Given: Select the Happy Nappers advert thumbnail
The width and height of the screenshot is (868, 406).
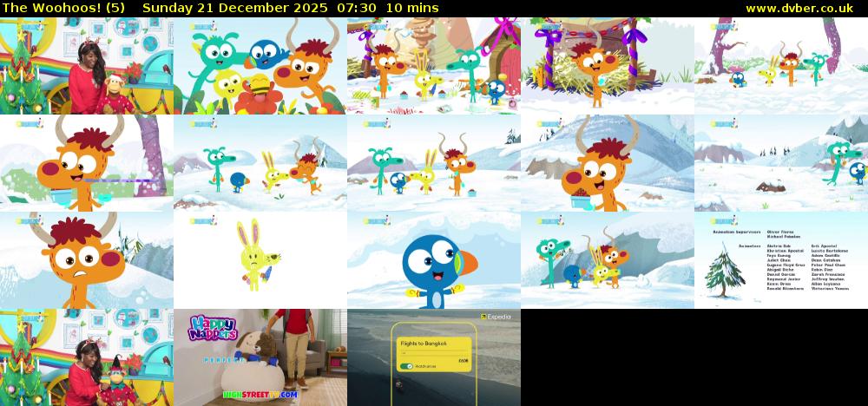Looking at the screenshot, I should [260, 357].
